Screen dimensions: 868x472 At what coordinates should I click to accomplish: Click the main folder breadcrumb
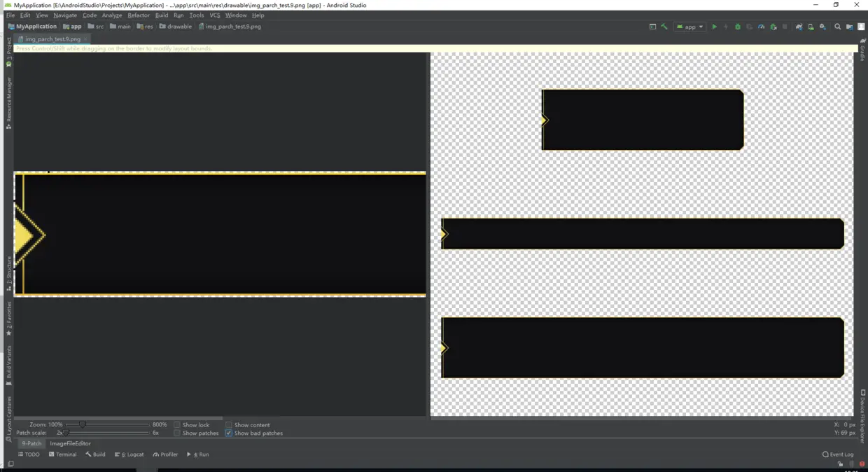click(x=120, y=27)
